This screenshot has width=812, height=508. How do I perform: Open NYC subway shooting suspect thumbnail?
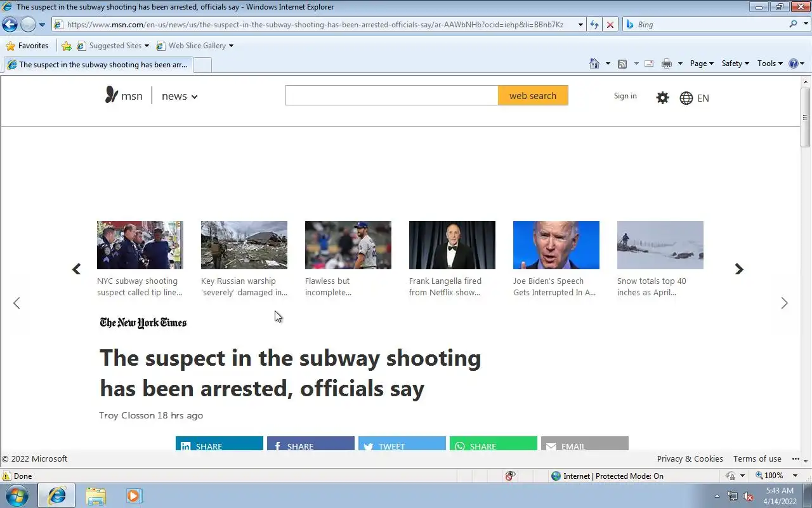click(140, 245)
